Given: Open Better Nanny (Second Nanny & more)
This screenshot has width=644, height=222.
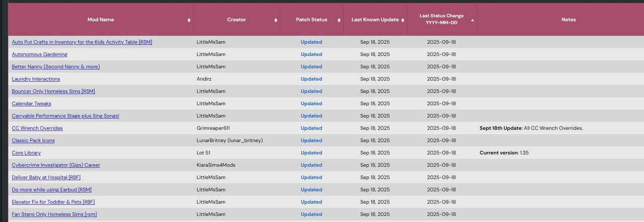Looking at the screenshot, I should click(56, 66).
